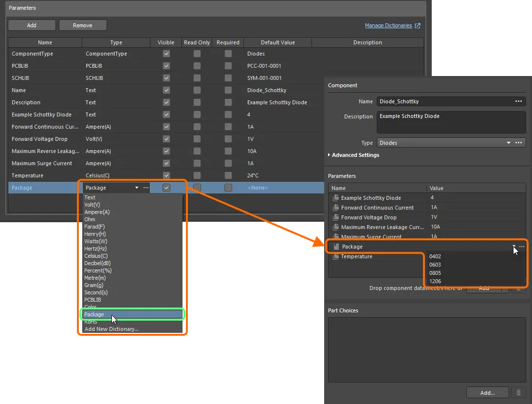The height and width of the screenshot is (404, 532).
Task: Click the ellipsis in the Package parameter row
Action: tap(521, 247)
